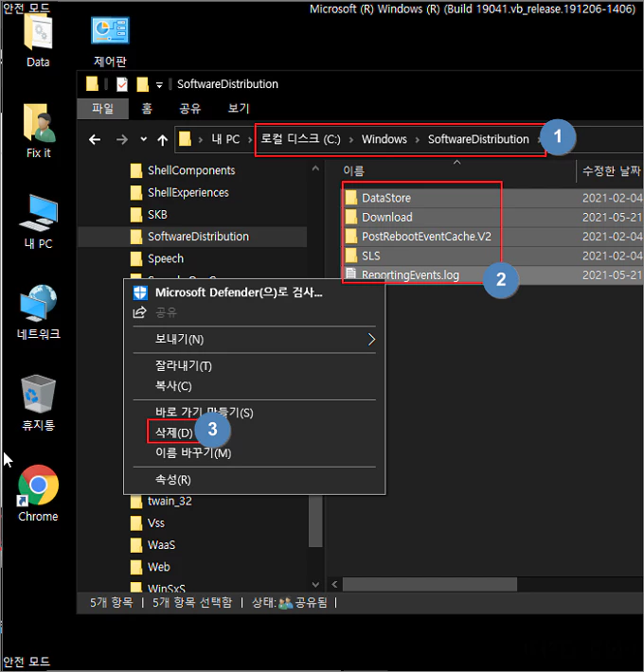The height and width of the screenshot is (672, 644).
Task: Select SKB folder in the navigation tree
Action: (157, 215)
